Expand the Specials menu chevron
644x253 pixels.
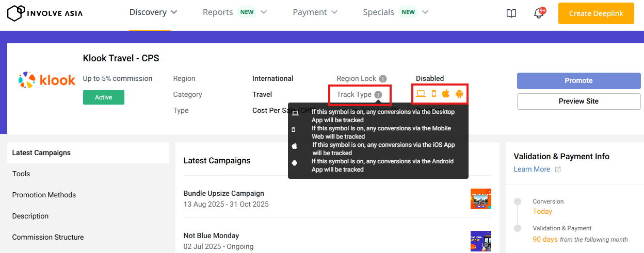coord(425,12)
